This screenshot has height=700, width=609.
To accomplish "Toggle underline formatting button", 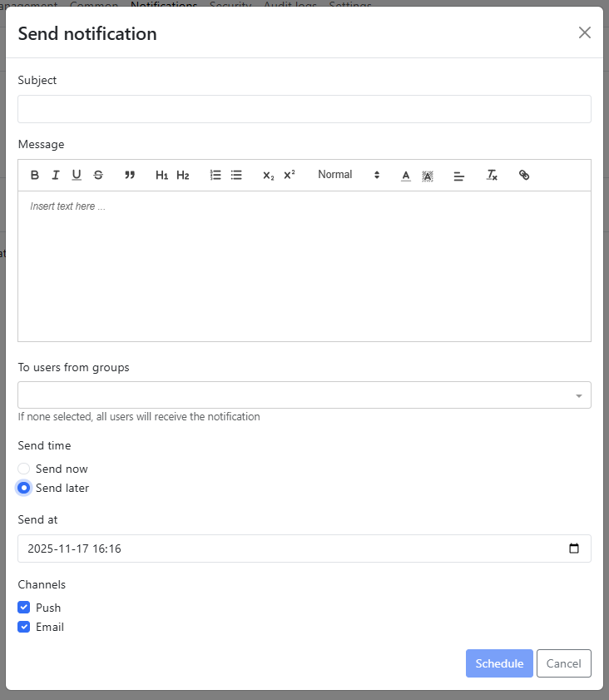I will (77, 176).
